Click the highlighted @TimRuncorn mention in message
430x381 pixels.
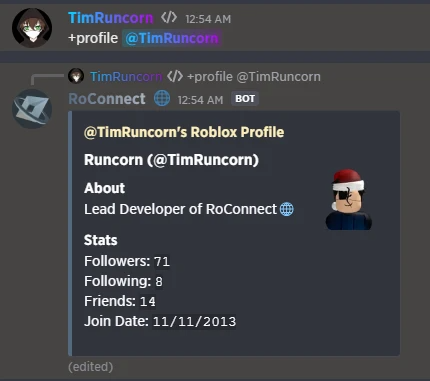coord(172,38)
